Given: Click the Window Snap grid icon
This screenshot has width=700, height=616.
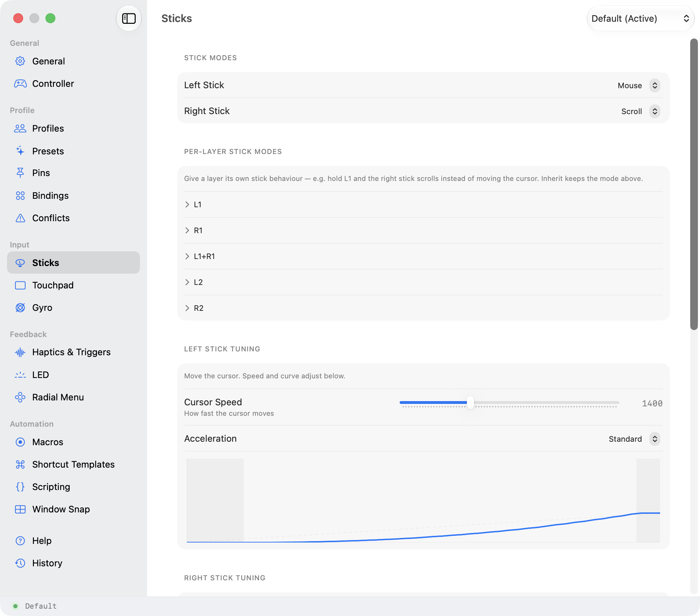Looking at the screenshot, I should click(20, 509).
